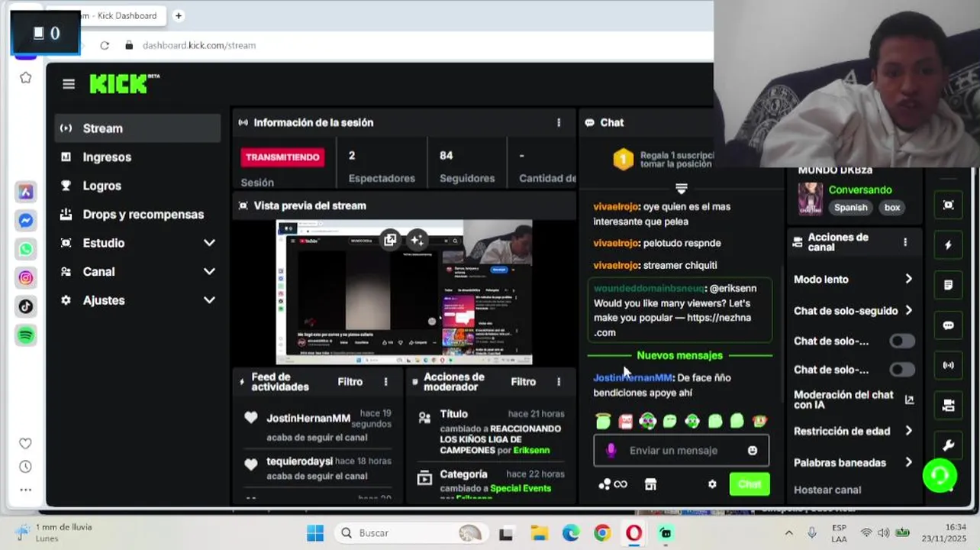
Task: Click the Nuevos mensajes divider label
Action: click(x=679, y=356)
